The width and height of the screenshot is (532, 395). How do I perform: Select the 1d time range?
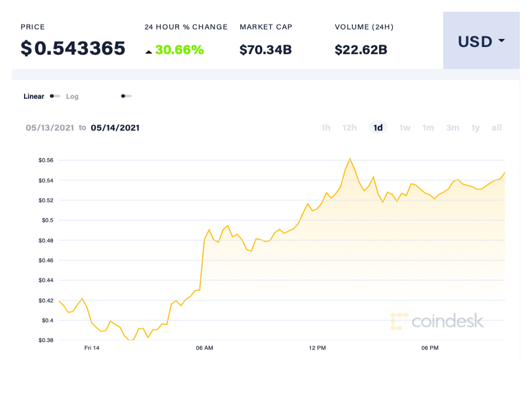(378, 128)
